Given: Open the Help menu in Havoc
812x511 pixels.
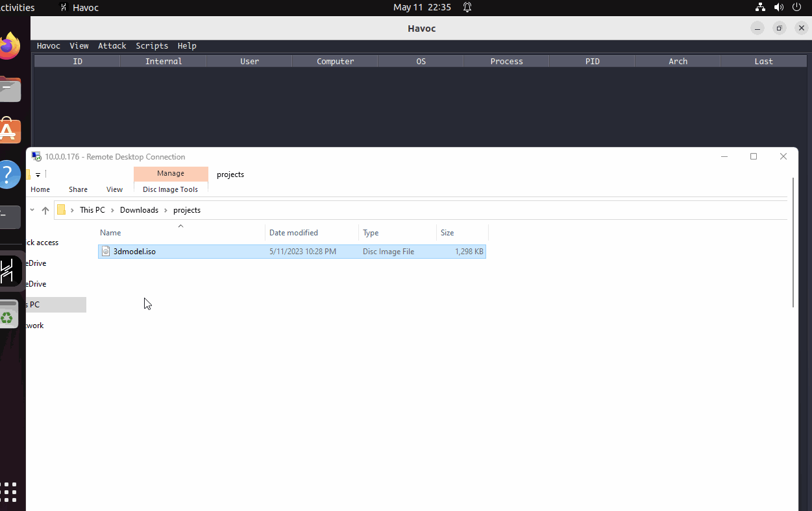Looking at the screenshot, I should click(187, 46).
